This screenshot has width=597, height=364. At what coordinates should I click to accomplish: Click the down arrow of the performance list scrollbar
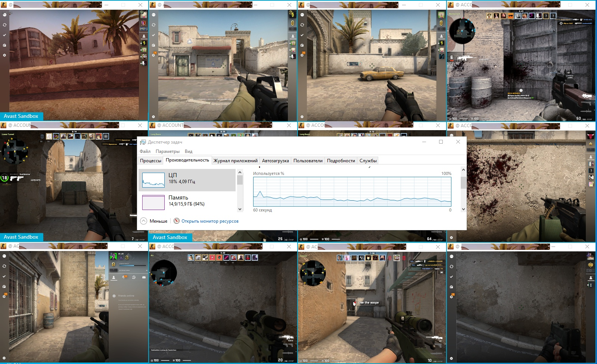click(240, 209)
